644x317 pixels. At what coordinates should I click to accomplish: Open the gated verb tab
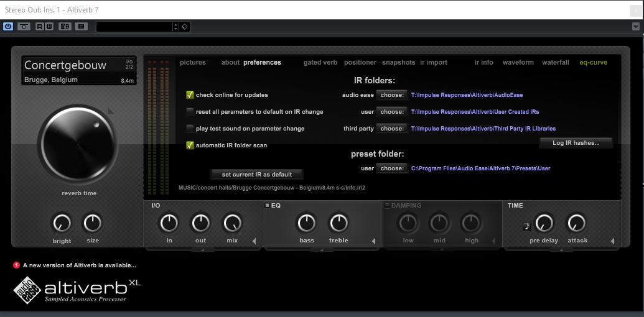320,62
